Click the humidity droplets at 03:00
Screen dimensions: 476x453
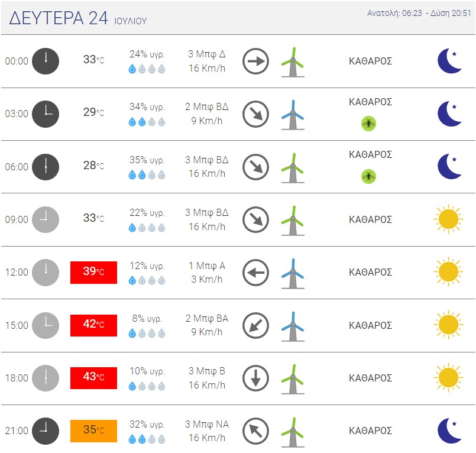147,122
